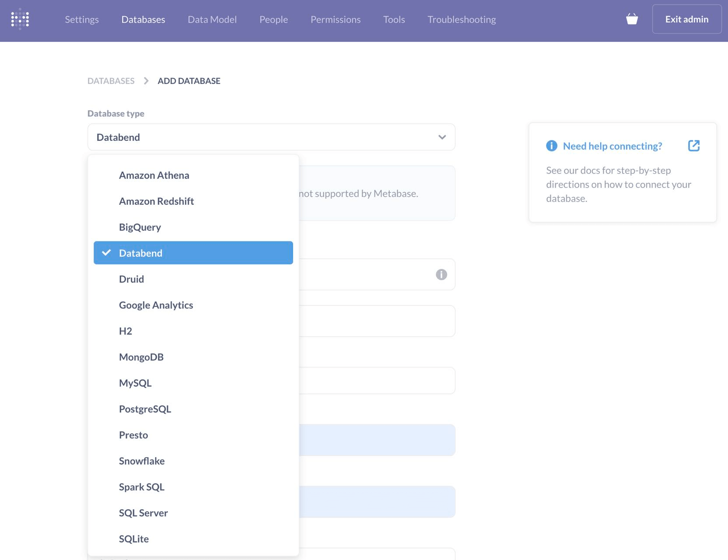Viewport: 728px width, 560px height.
Task: Go to the Tools tab
Action: tap(394, 19)
